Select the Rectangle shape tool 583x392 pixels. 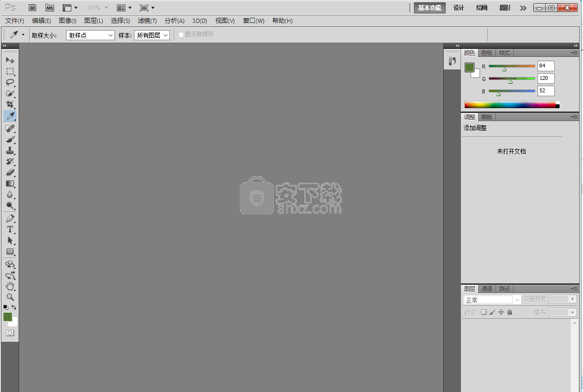coord(10,251)
